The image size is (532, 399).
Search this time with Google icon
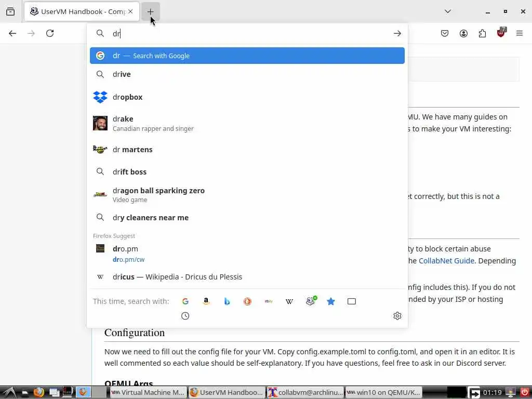click(185, 301)
